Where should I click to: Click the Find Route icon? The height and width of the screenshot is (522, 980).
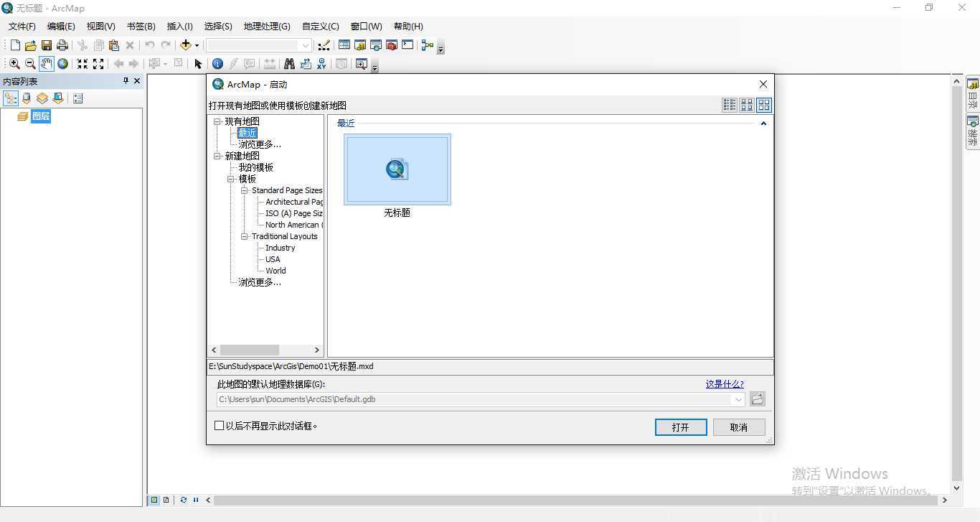point(306,64)
